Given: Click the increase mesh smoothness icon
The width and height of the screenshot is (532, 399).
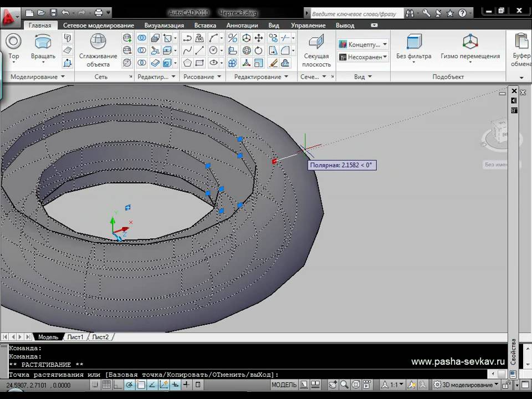Looking at the screenshot, I should tap(127, 38).
